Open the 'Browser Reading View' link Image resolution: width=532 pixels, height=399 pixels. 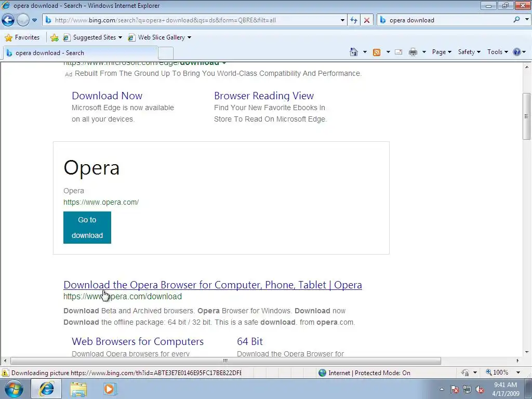[x=264, y=96]
